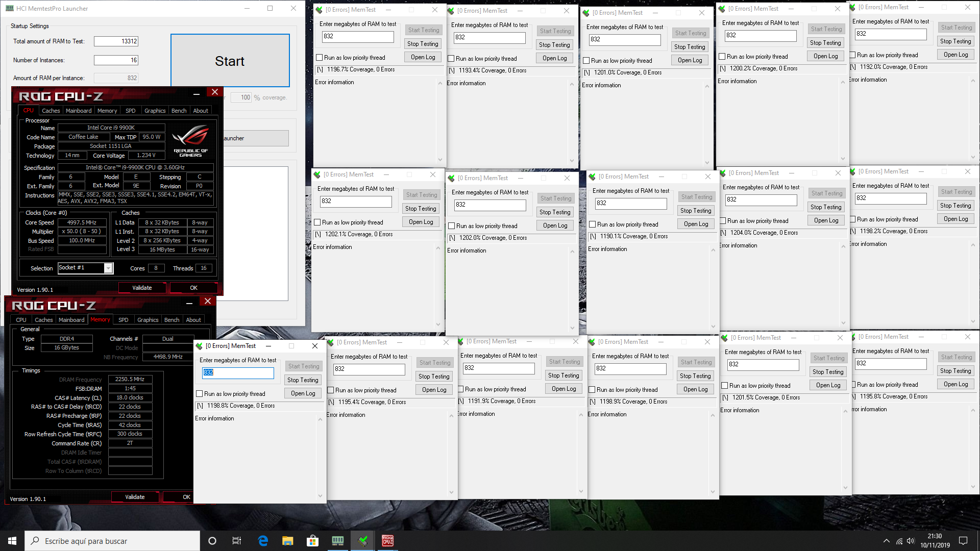Open Microsoft Store taskbar icon
This screenshot has width=980, height=551.
pos(312,541)
